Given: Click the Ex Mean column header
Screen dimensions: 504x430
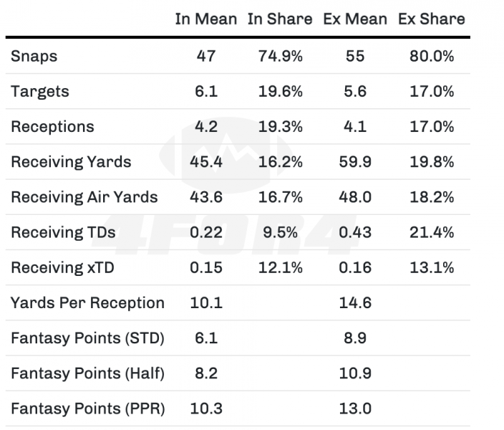Looking at the screenshot, I should tap(356, 19).
